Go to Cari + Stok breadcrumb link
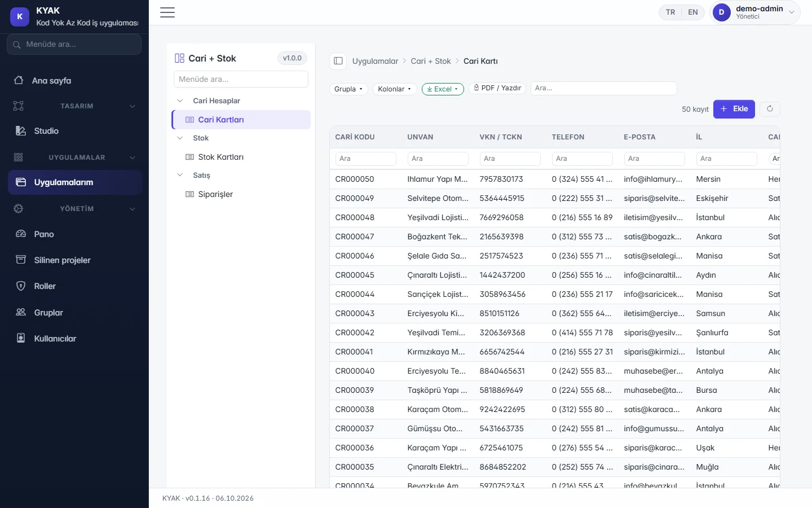Viewport: 812px width, 508px height. point(431,61)
